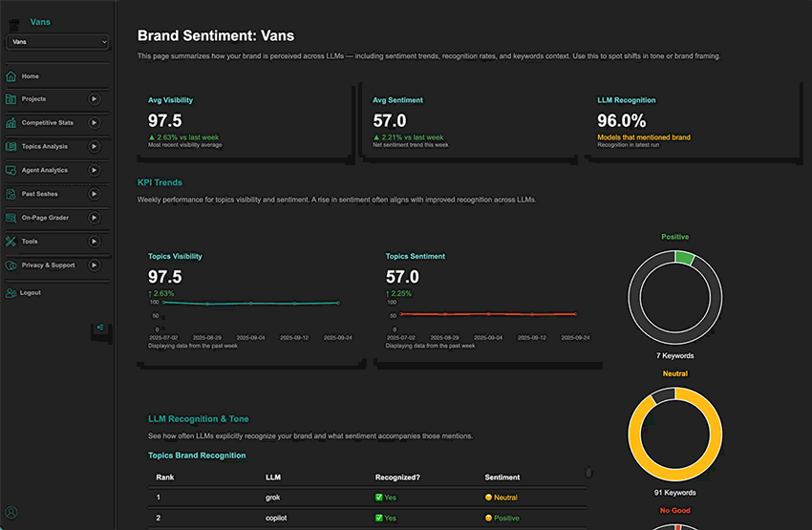Click the green Recognized check for copilot

pos(379,518)
